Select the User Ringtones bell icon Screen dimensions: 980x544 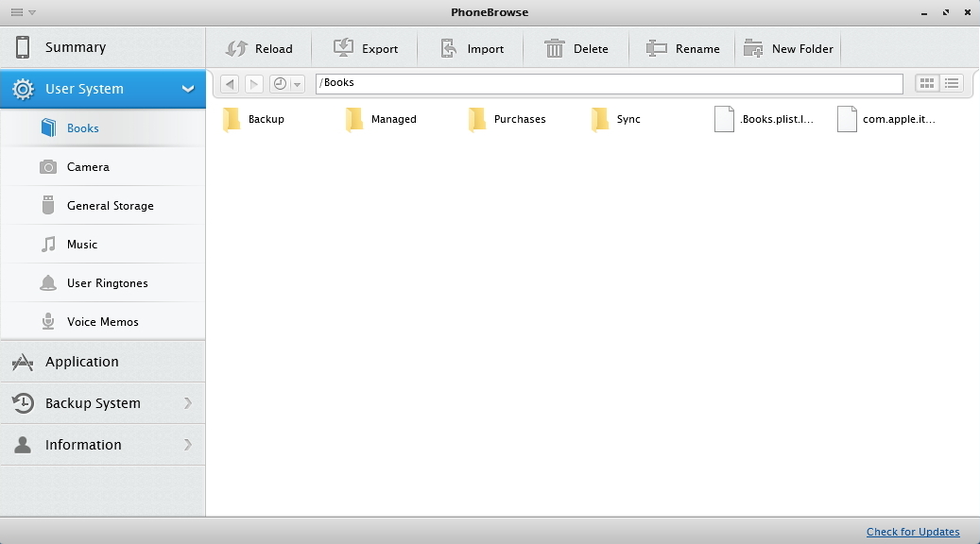point(47,282)
